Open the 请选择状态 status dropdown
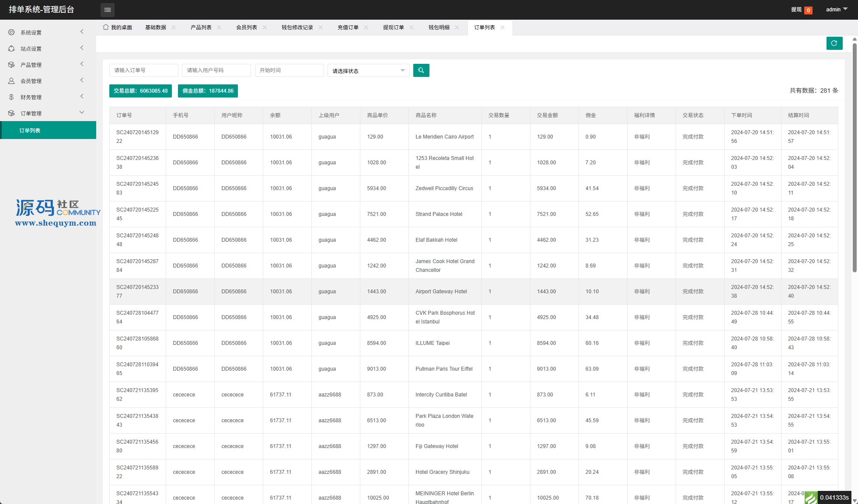858x504 pixels. [x=368, y=70]
